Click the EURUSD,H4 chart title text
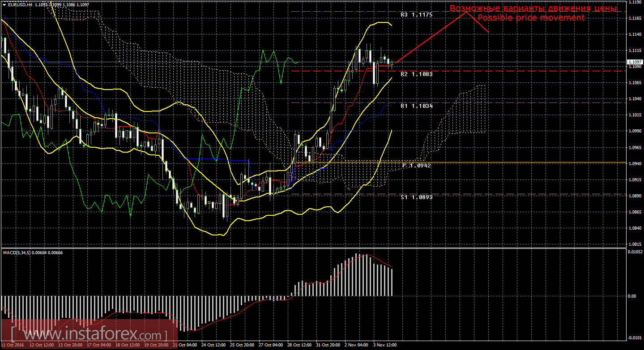The width and height of the screenshot is (644, 350). coord(20,4)
